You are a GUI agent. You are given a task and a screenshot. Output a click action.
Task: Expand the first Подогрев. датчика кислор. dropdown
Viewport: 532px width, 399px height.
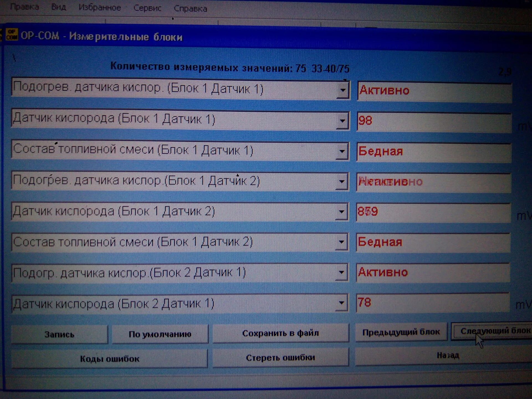click(x=343, y=90)
